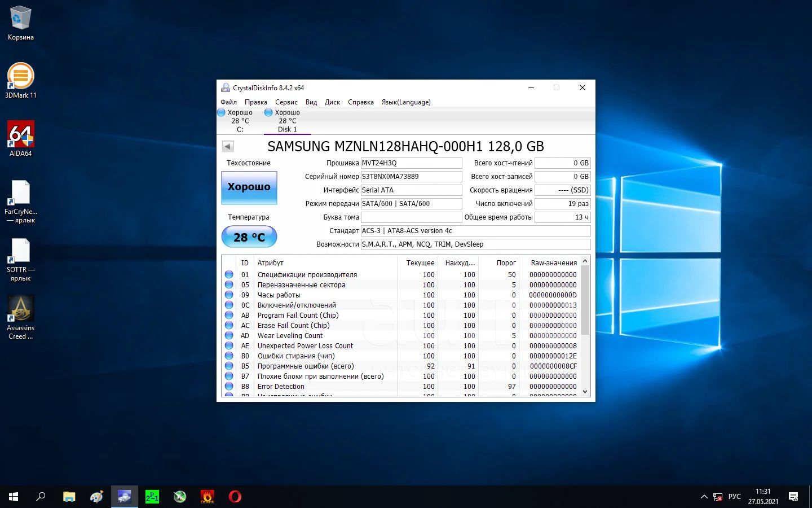Select row Unexpected Power Loss Count
812x508 pixels.
tap(401, 345)
